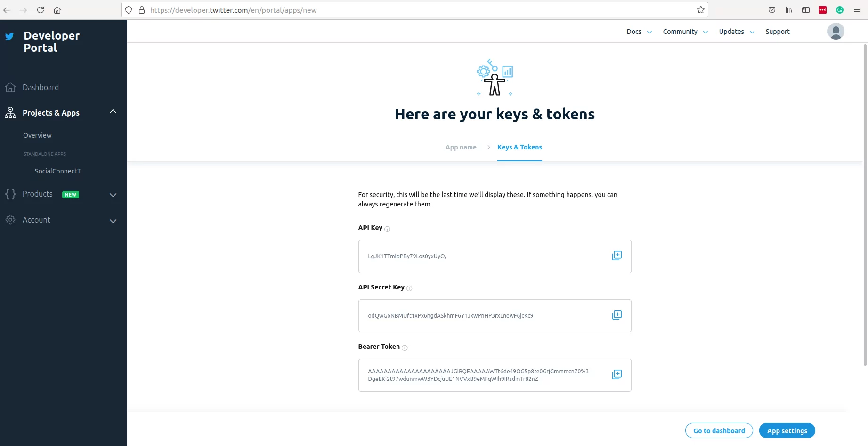Click the Twitter bird logo
This screenshot has height=446, width=868.
9,36
